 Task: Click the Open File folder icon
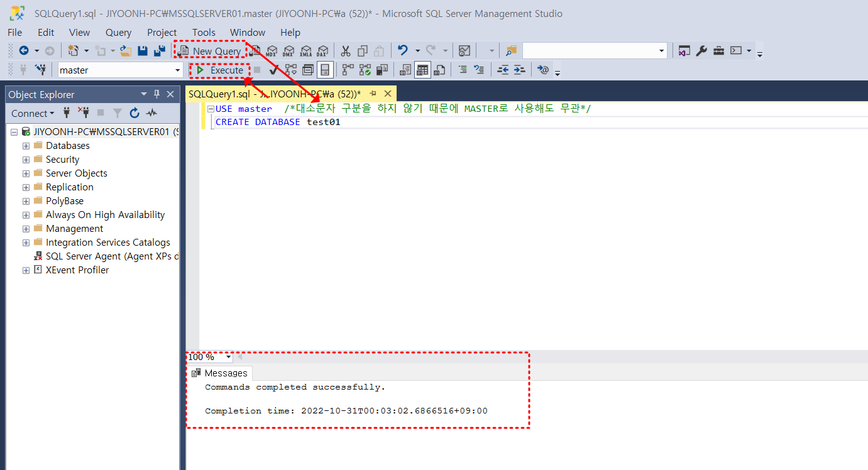(126, 51)
